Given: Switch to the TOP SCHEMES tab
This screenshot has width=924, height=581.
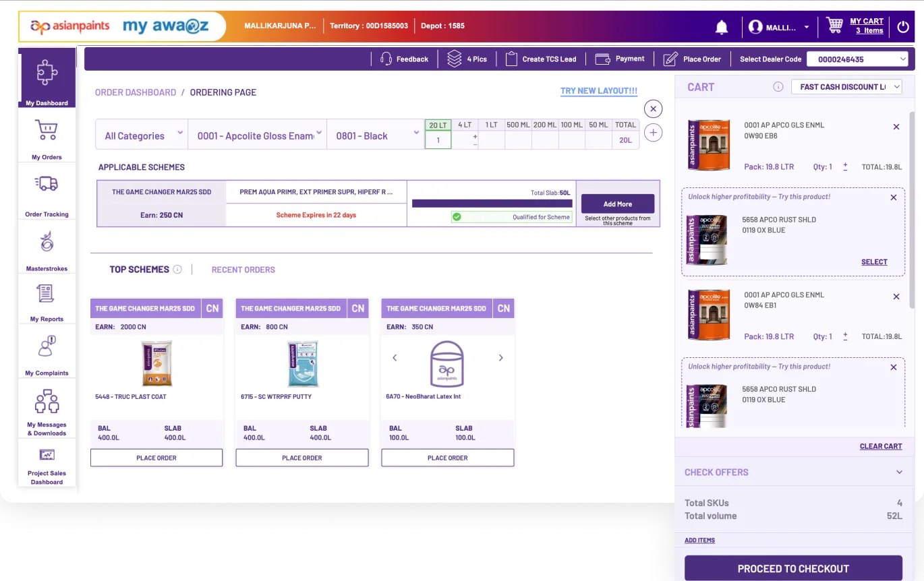Looking at the screenshot, I should 139,270.
